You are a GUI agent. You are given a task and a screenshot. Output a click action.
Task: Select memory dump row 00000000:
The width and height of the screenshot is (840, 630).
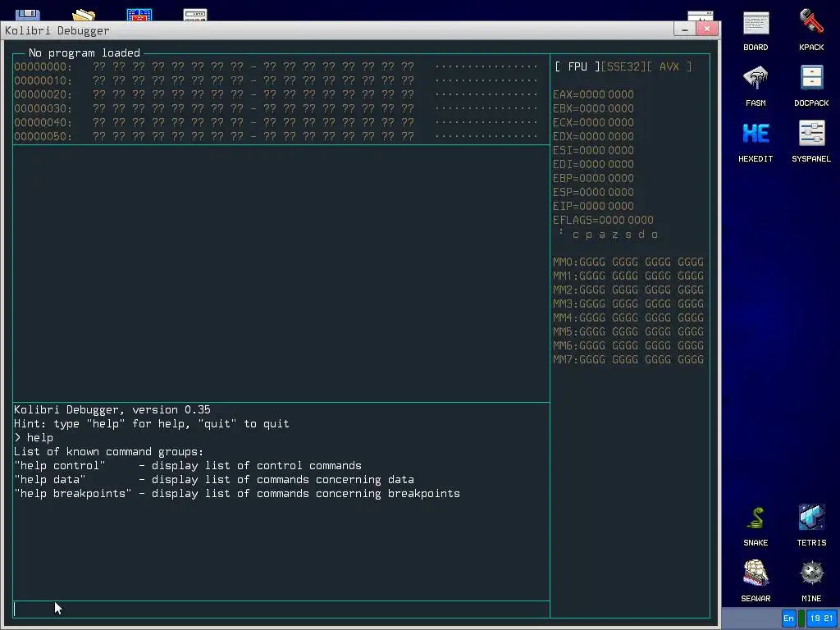pyautogui.click(x=276, y=66)
